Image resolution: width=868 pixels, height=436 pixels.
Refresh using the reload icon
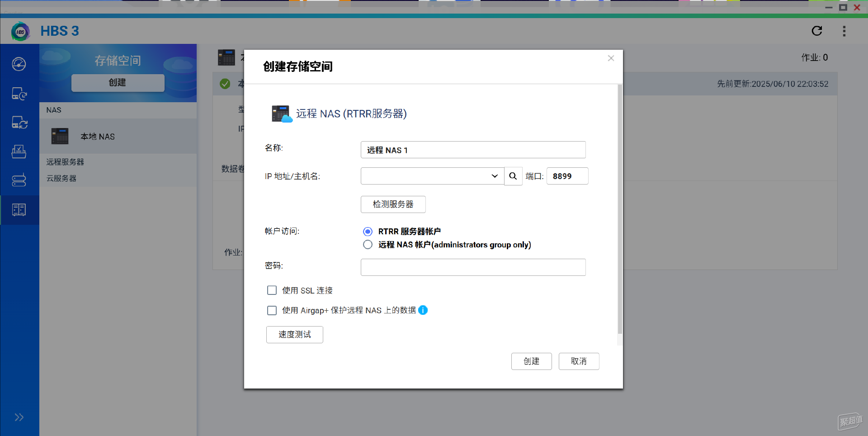(x=816, y=31)
